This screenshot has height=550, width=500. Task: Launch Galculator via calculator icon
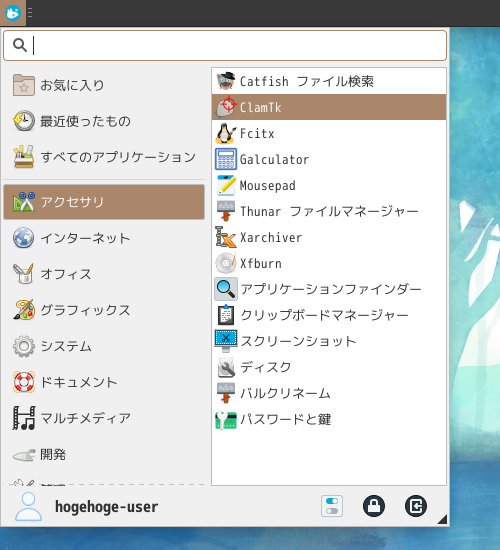pos(226,159)
